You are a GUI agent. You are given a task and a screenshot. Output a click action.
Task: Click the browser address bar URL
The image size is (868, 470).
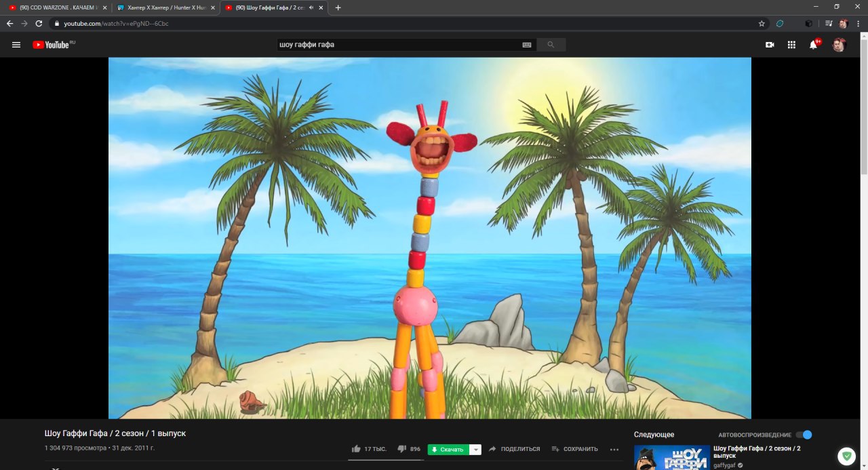click(117, 23)
